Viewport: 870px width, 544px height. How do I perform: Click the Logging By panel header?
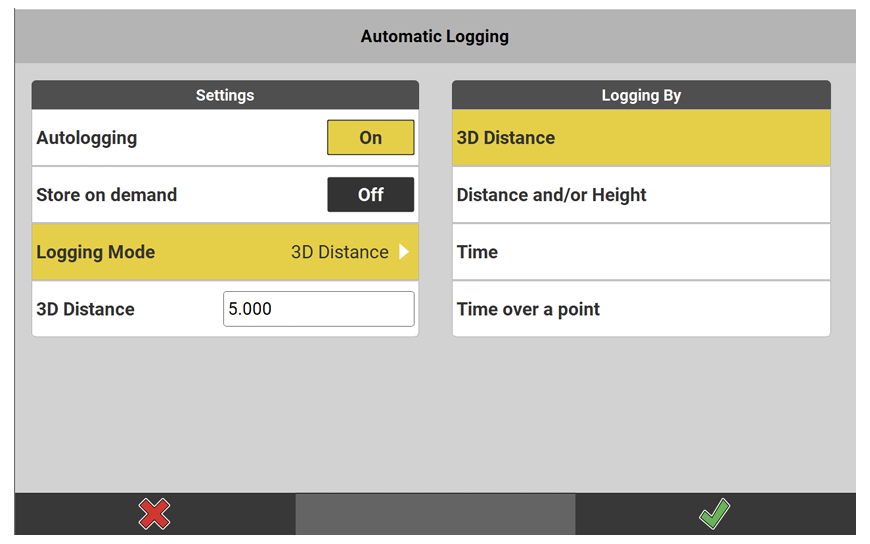[x=641, y=95]
